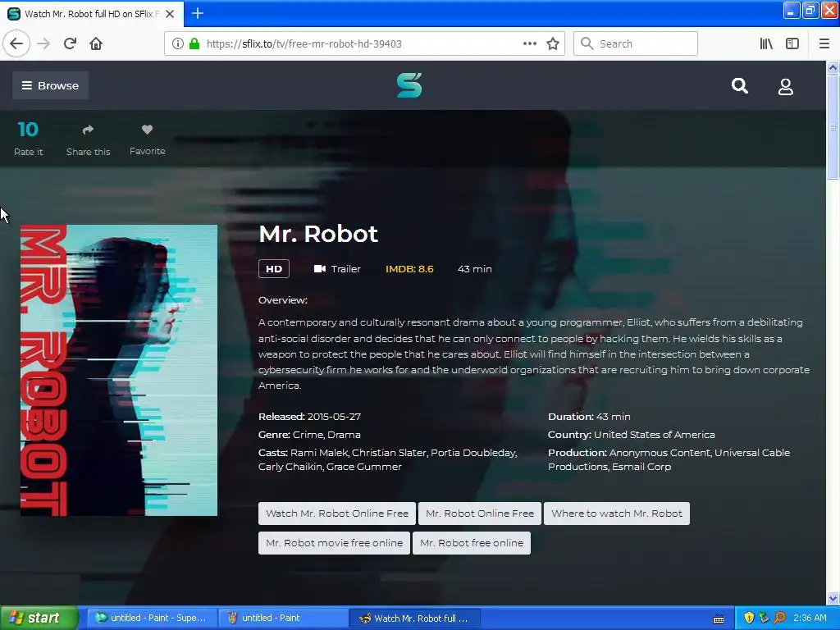Click the green padlock security icon

coord(194,43)
